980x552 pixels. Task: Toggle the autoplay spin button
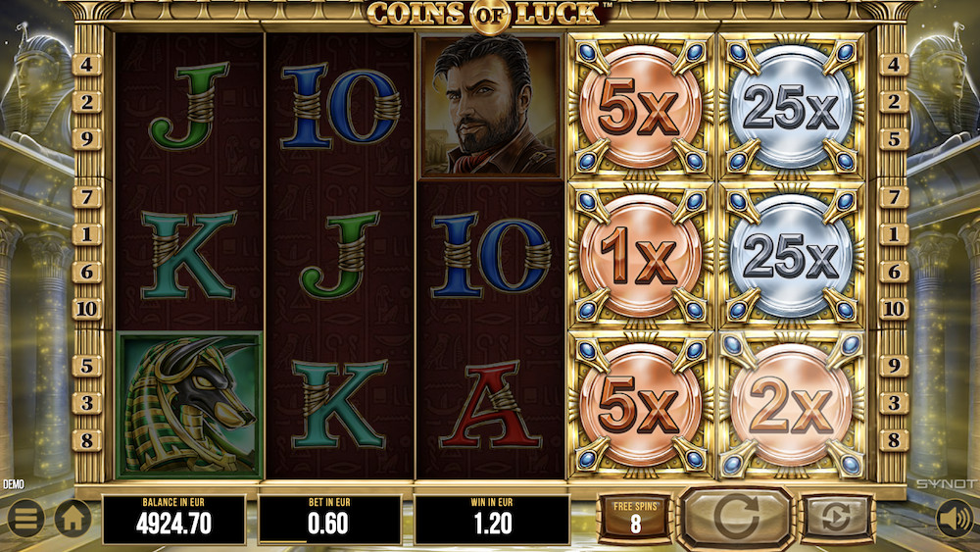(837, 517)
